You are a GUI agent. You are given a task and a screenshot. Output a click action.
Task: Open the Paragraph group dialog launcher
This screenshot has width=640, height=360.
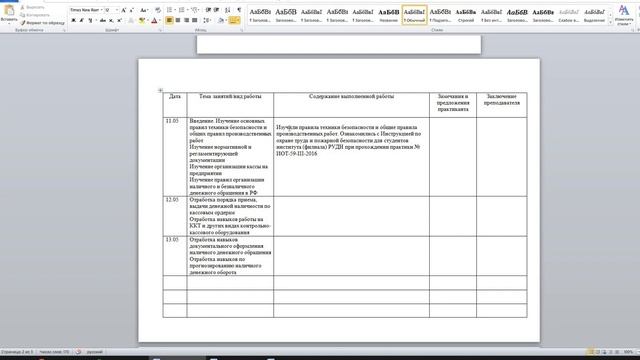[242, 30]
